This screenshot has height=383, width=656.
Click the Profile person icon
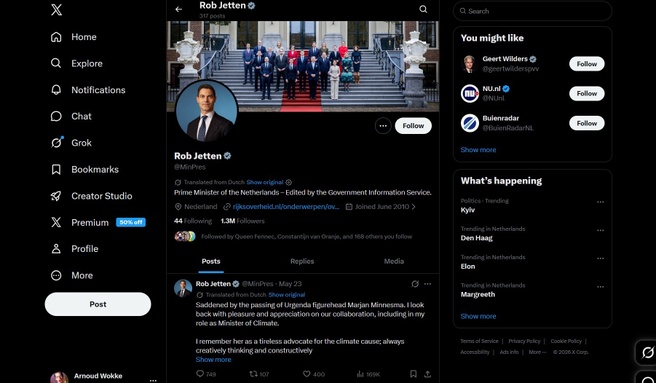click(56, 249)
